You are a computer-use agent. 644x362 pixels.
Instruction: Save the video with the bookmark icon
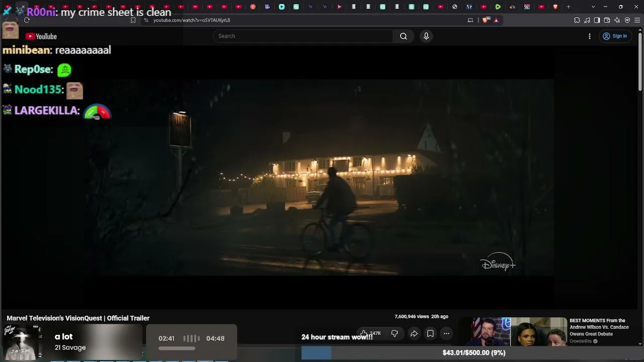430,333
